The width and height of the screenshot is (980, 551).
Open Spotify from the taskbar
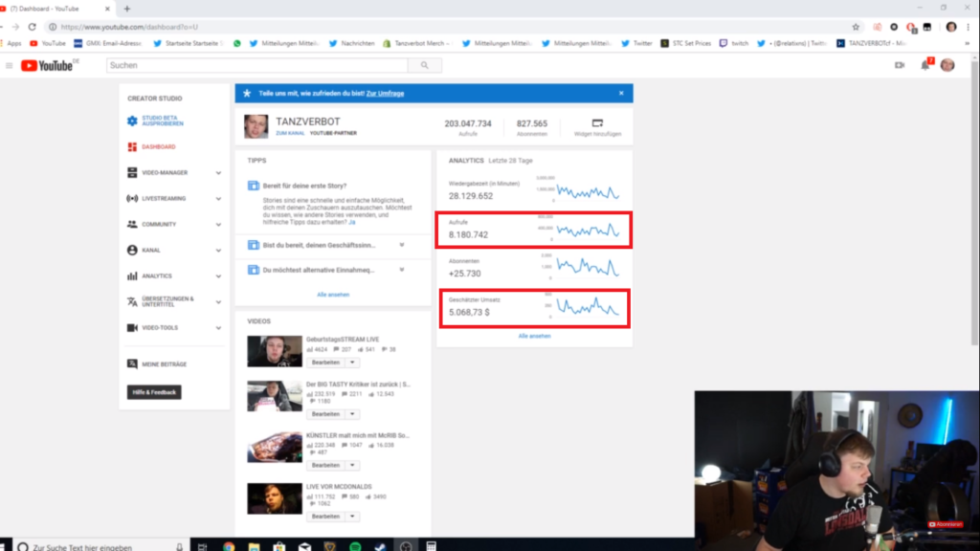(x=355, y=546)
